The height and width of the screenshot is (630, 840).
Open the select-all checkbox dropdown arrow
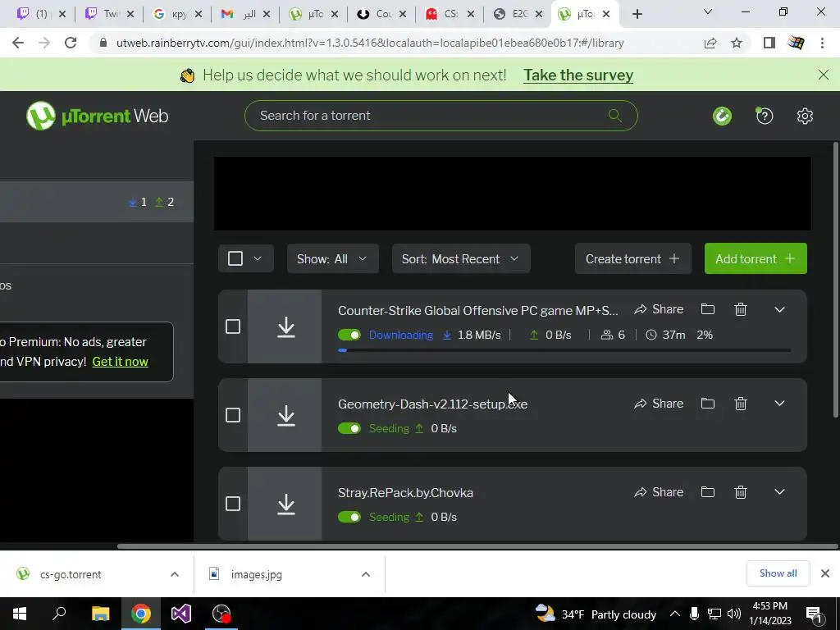tap(257, 258)
